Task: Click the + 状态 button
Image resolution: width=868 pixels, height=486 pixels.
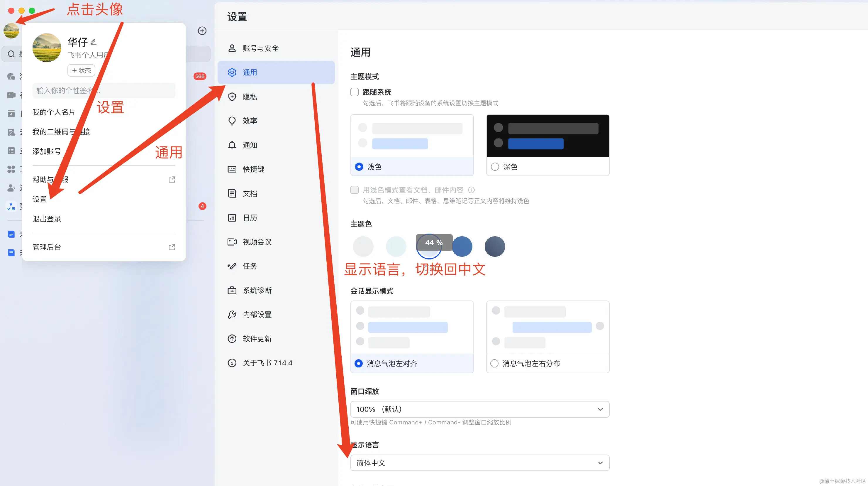Action: click(81, 70)
